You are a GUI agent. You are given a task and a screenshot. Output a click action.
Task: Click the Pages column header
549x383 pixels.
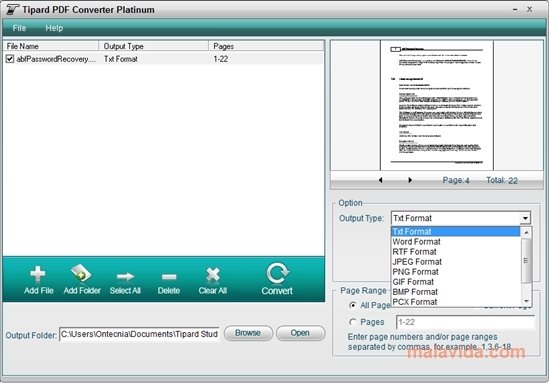click(x=266, y=46)
